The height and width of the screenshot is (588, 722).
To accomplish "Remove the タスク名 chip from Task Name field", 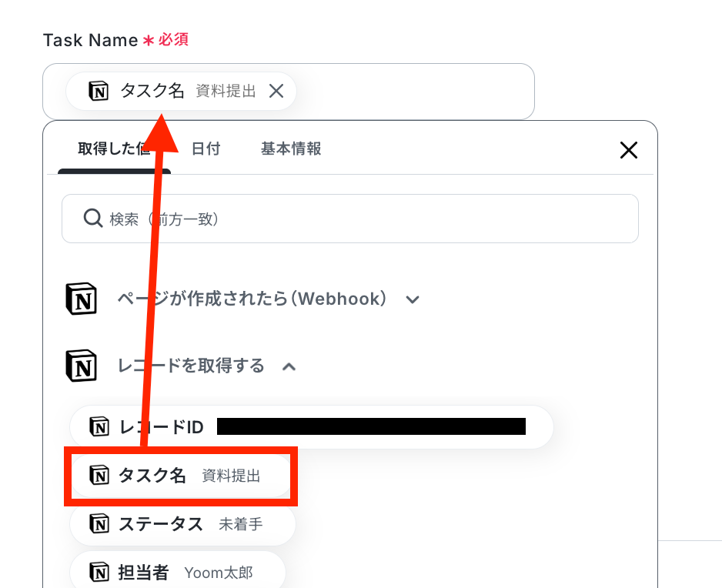I will pyautogui.click(x=276, y=91).
